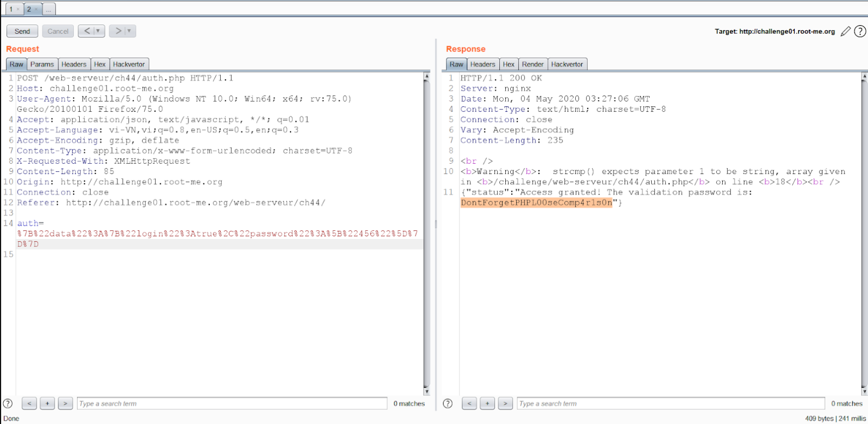Viewport: 868px width, 424px height.
Task: Click the request Content-Type header line
Action: pos(185,151)
